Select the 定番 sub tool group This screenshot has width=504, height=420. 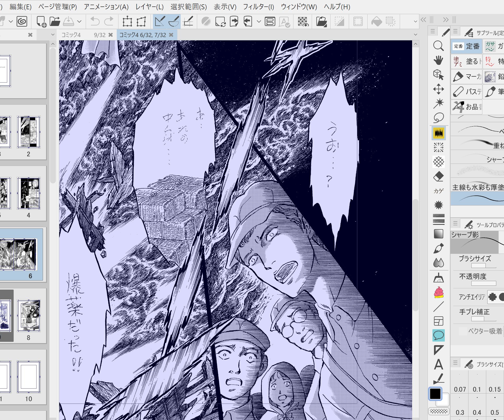coord(466,46)
